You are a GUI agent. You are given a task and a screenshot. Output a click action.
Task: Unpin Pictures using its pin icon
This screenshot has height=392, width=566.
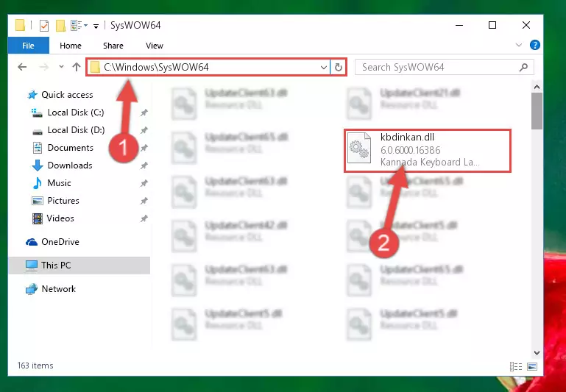tap(144, 201)
